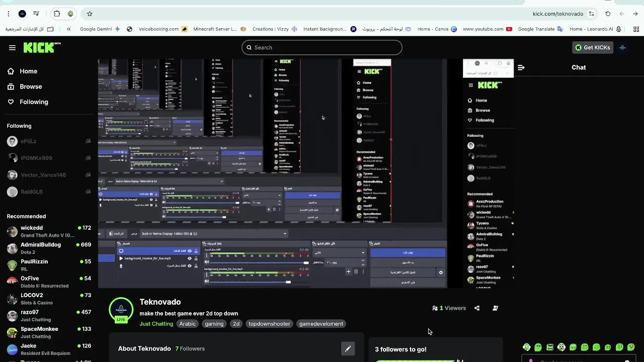
Task: Open recommended channel SpaceMonkee
Action: 49,332
